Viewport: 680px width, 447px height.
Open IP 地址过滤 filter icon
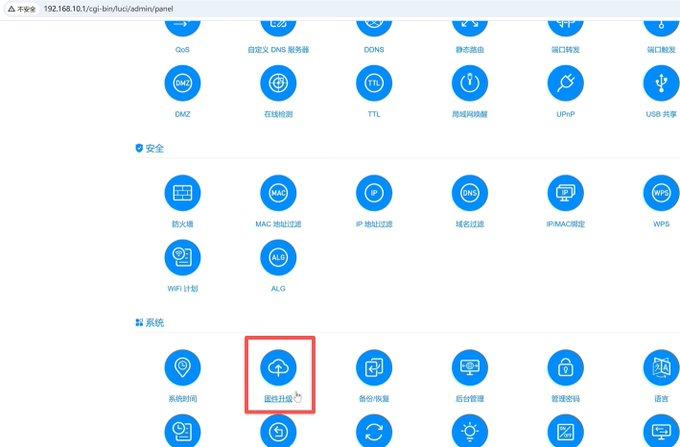click(374, 192)
